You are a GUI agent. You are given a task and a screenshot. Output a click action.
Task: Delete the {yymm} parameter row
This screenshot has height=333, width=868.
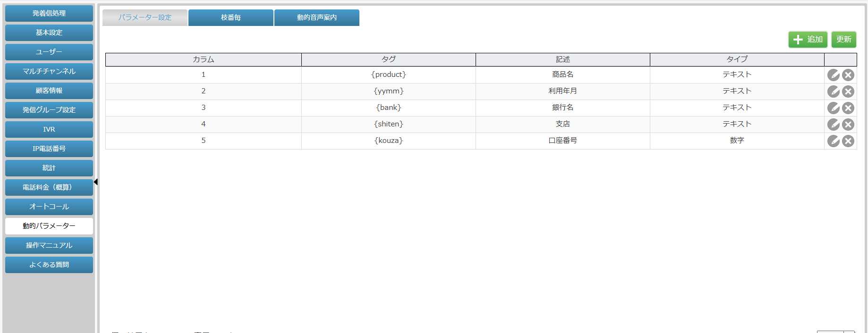tap(848, 92)
